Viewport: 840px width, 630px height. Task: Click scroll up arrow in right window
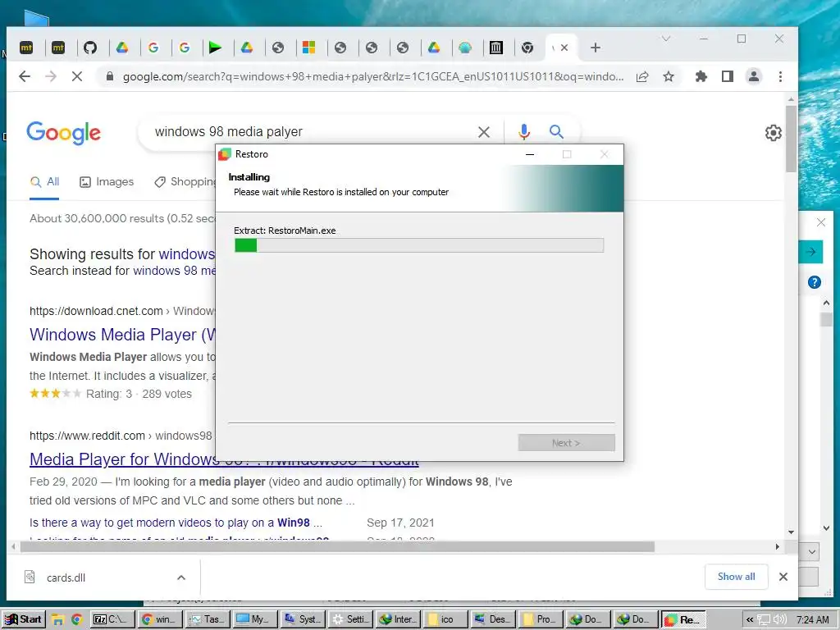click(826, 304)
